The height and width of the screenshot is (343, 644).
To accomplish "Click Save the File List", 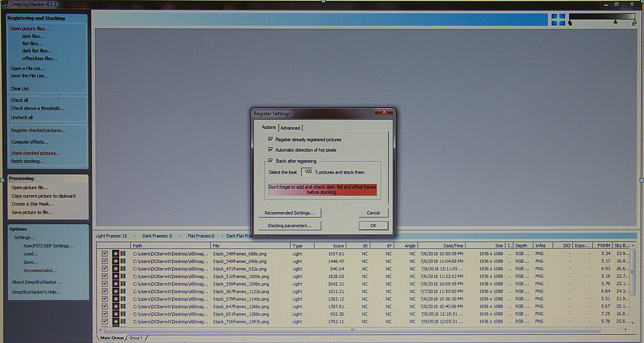I will 29,76.
